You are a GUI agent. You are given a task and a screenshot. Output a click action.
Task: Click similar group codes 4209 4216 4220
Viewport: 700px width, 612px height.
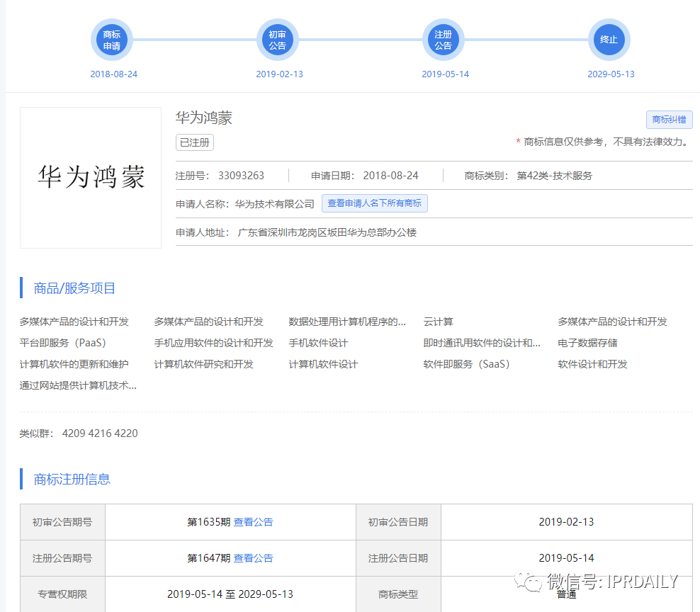(x=100, y=433)
